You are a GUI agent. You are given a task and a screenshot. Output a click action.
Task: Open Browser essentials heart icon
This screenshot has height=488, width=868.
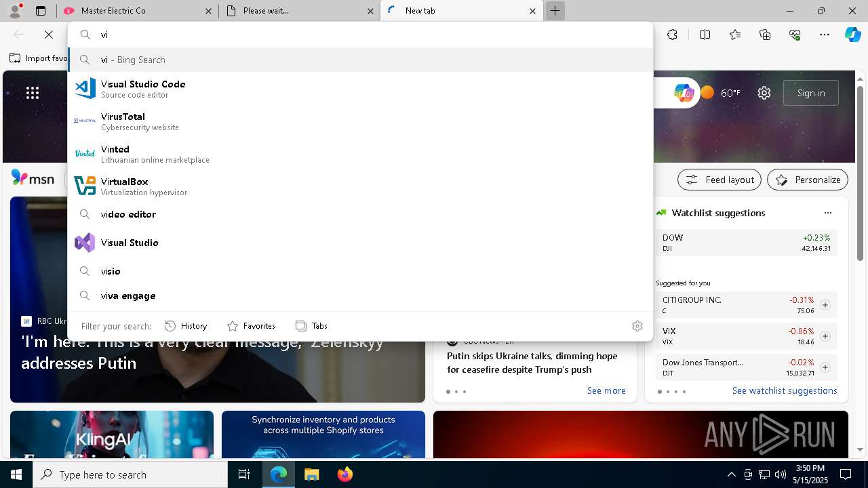(x=795, y=35)
